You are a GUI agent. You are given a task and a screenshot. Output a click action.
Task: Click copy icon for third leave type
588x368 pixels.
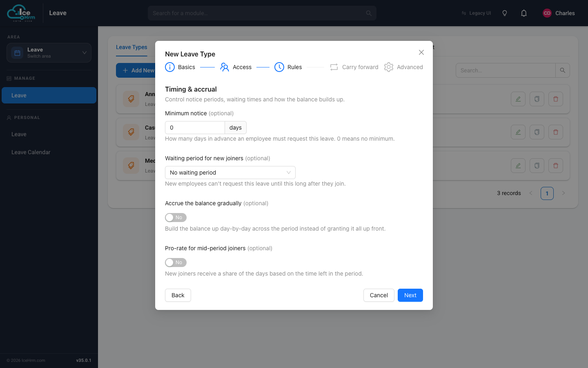pos(537,166)
